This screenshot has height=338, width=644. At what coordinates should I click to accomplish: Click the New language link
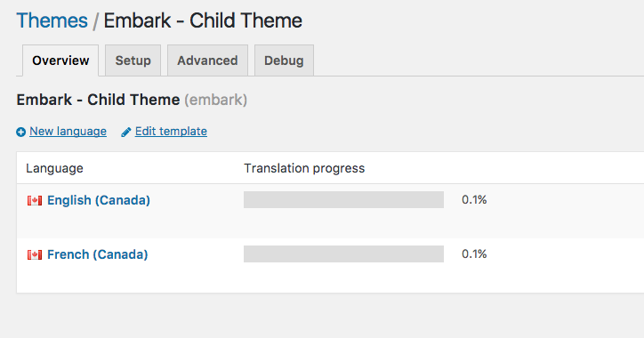pos(68,132)
